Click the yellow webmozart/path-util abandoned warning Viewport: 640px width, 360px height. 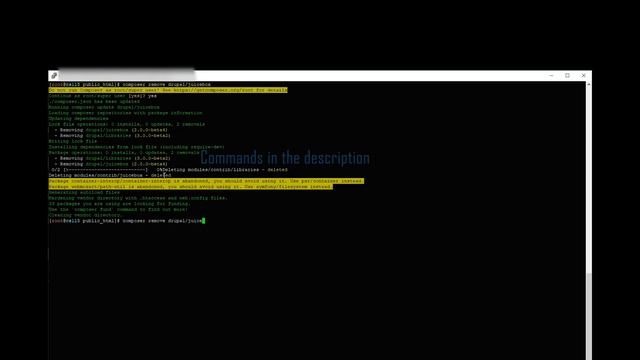click(x=191, y=187)
